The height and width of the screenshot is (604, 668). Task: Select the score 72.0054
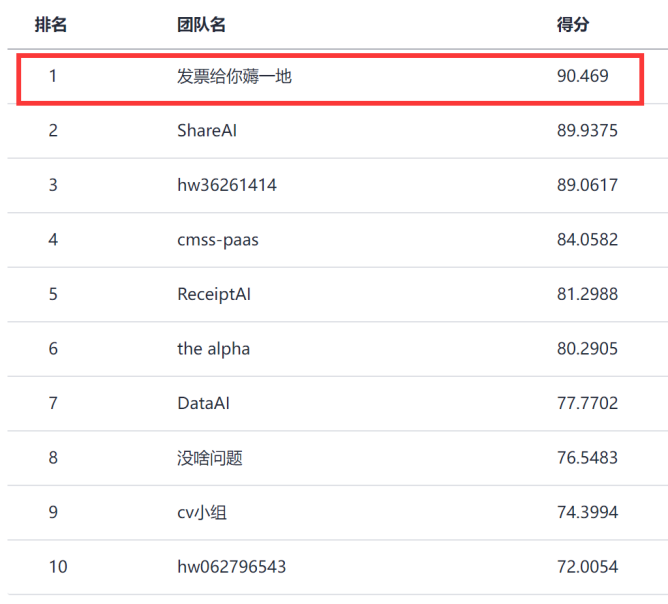pos(587,567)
